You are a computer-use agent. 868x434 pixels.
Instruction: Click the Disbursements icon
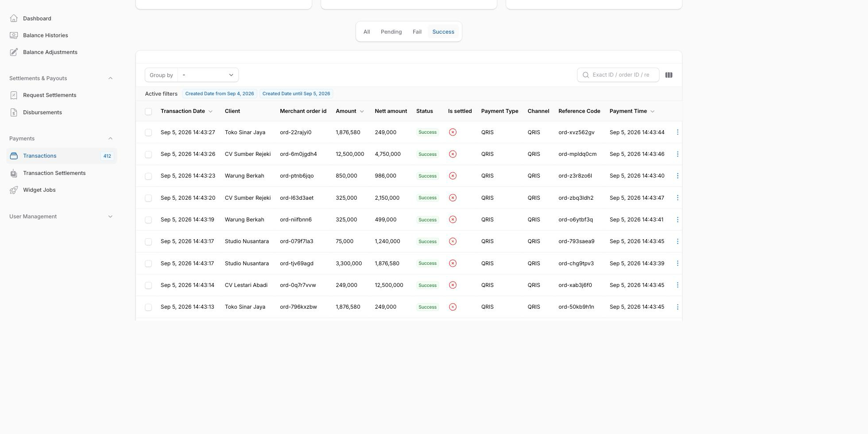pyautogui.click(x=14, y=112)
